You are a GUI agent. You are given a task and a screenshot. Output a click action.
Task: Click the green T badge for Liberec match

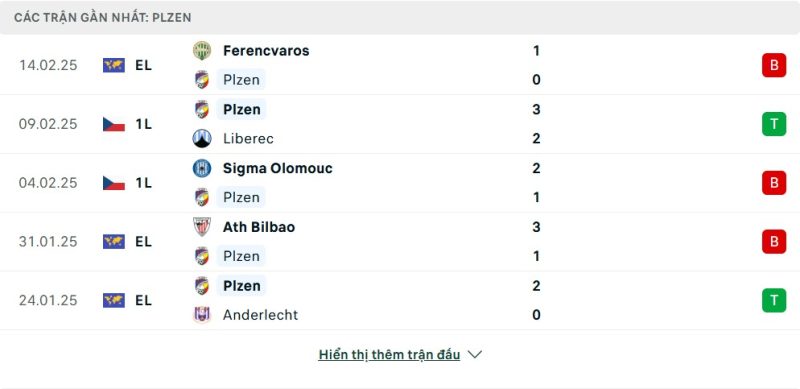coord(774,124)
